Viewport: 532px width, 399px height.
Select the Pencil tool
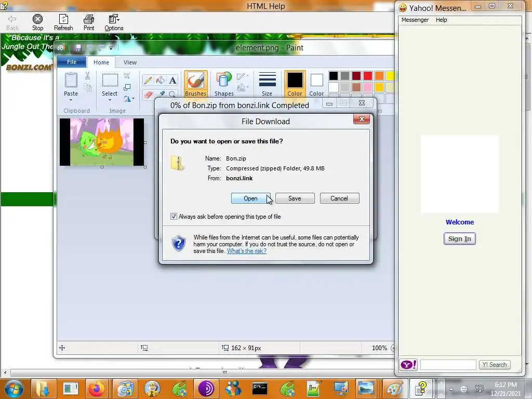point(148,81)
